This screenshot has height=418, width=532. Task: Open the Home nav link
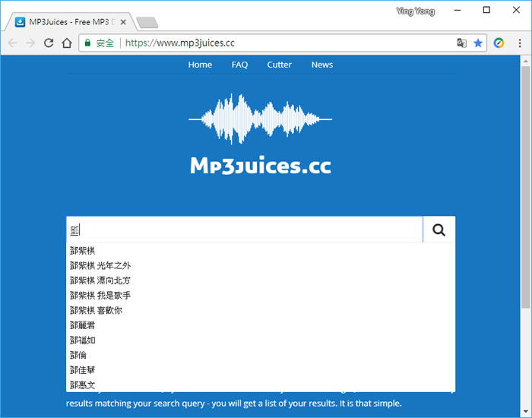click(200, 65)
